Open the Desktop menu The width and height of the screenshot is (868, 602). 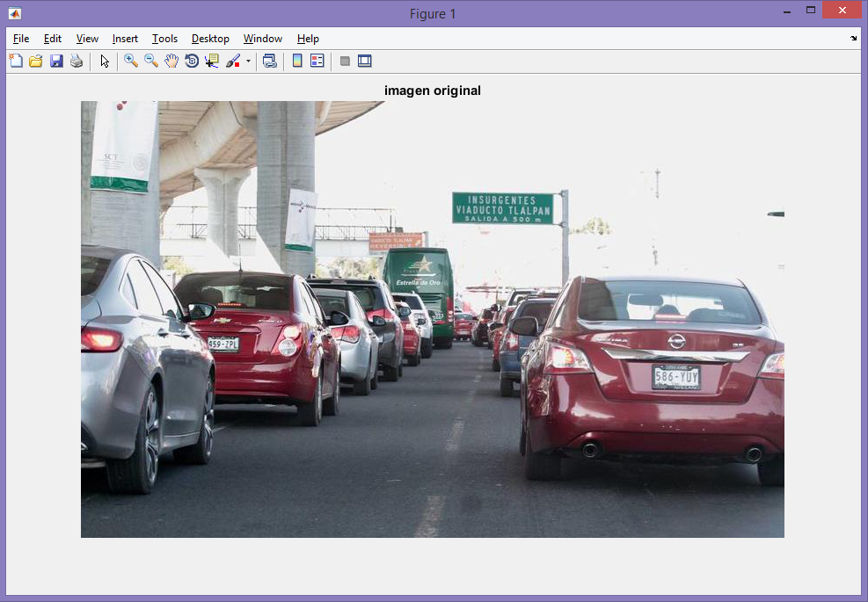coord(209,39)
